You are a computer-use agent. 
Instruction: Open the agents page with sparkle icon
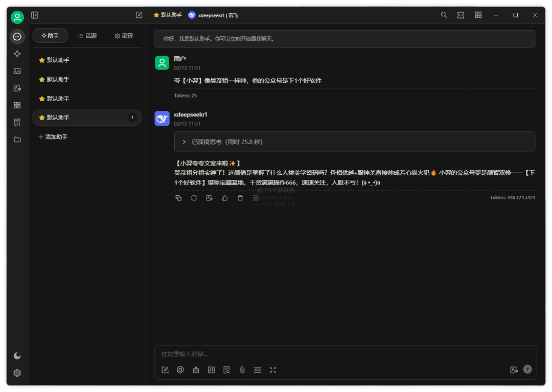17,54
